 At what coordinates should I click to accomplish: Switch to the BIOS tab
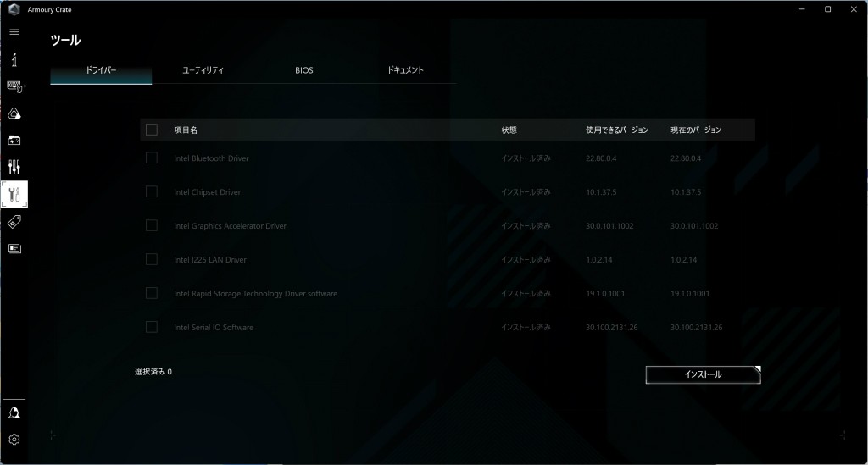pyautogui.click(x=304, y=70)
